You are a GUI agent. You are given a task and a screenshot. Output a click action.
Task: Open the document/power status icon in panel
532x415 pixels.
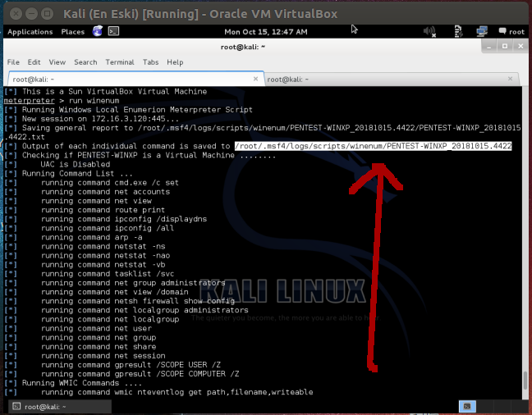pyautogui.click(x=458, y=31)
